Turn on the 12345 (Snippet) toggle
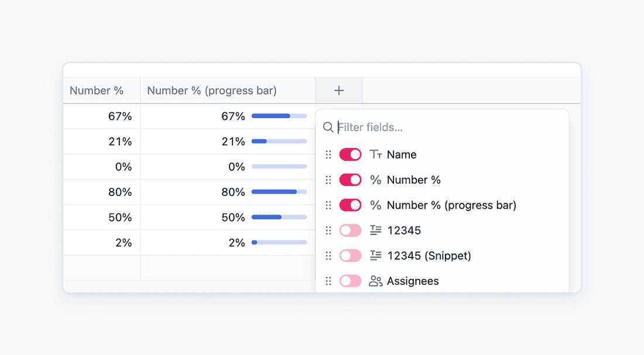 point(350,256)
